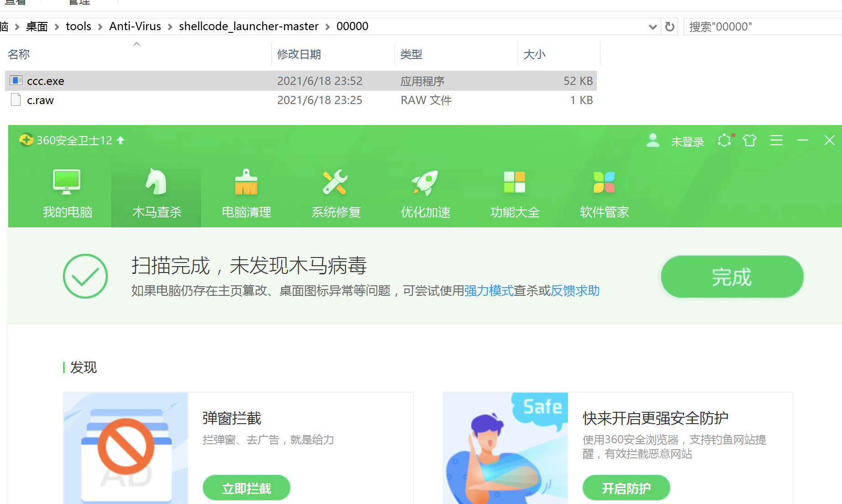
Task: Sort files by the 类型 column header
Action: (x=411, y=54)
